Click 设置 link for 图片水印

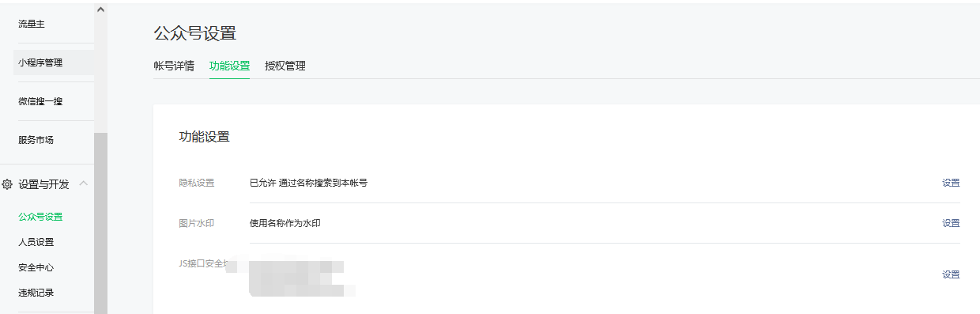[951, 223]
